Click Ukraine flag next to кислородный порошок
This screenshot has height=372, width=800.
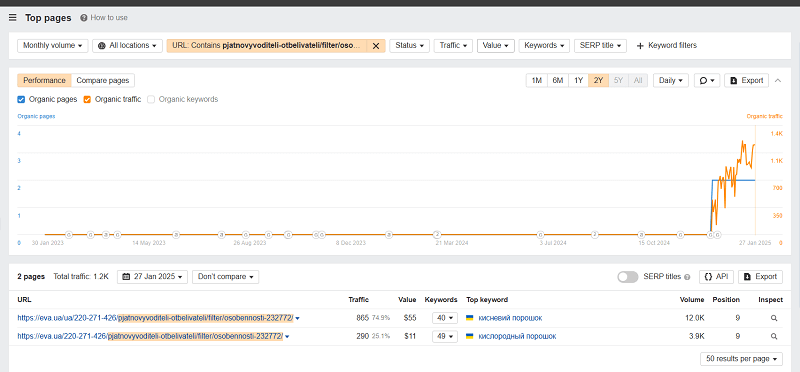(469, 336)
